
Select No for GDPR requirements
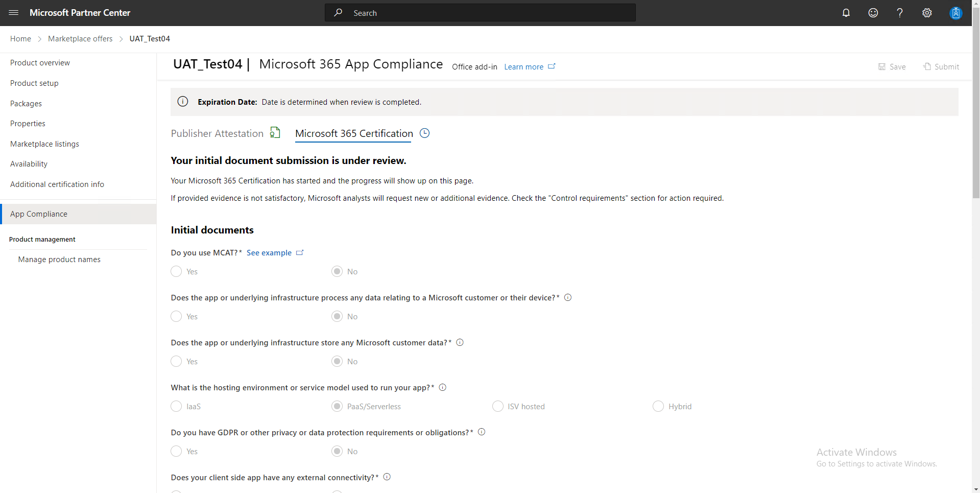pyautogui.click(x=337, y=451)
